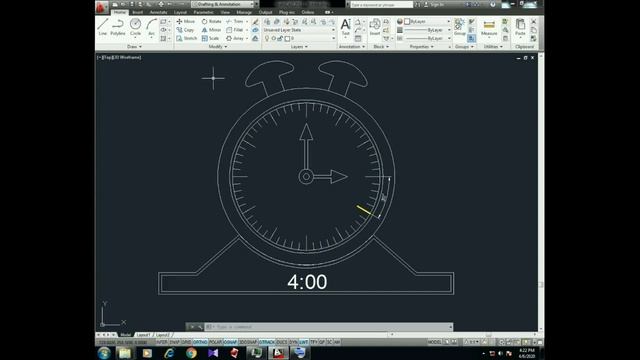640x360 pixels.
Task: Open the Layout1 tab
Action: point(143,335)
